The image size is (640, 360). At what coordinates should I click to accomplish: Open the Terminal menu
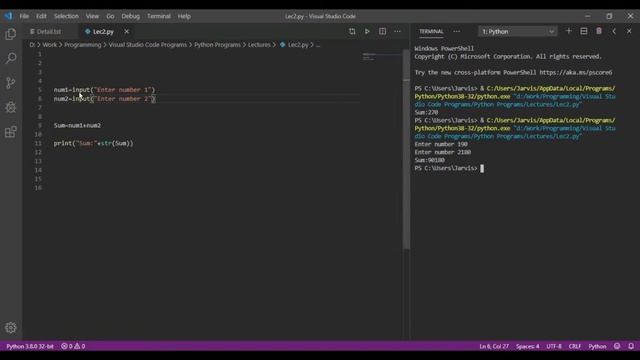159,16
